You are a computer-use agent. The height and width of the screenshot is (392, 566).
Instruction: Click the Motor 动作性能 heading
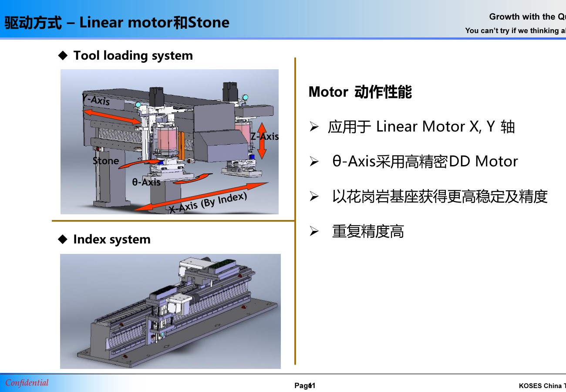coord(360,92)
